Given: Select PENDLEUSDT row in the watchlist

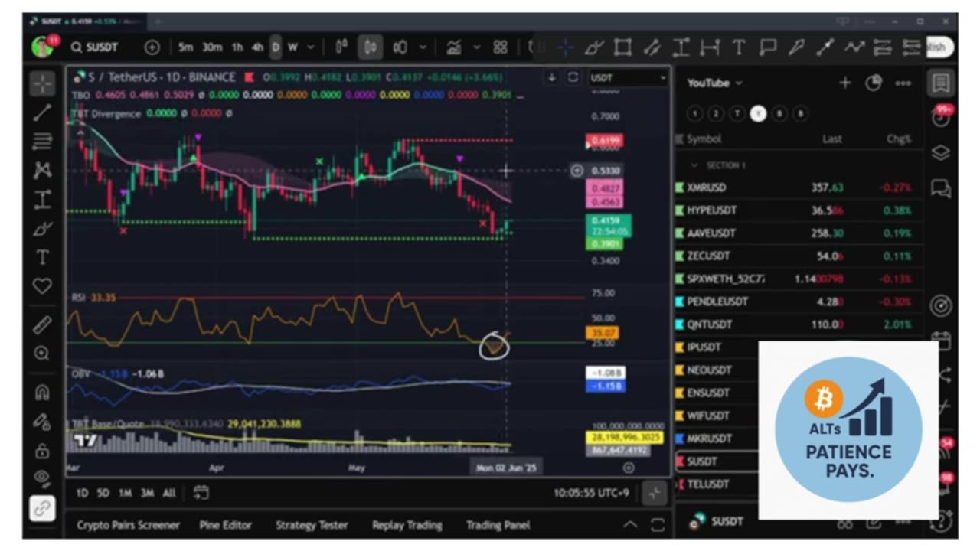Looking at the screenshot, I should tap(798, 302).
